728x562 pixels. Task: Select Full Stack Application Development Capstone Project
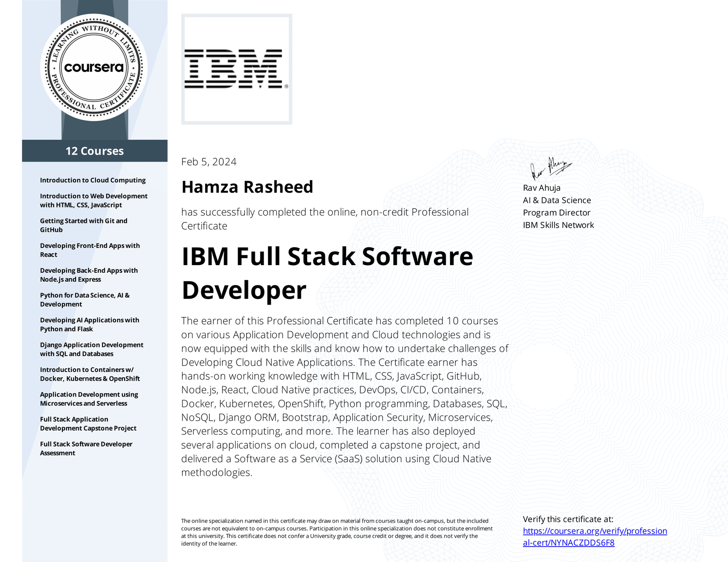[x=87, y=423]
